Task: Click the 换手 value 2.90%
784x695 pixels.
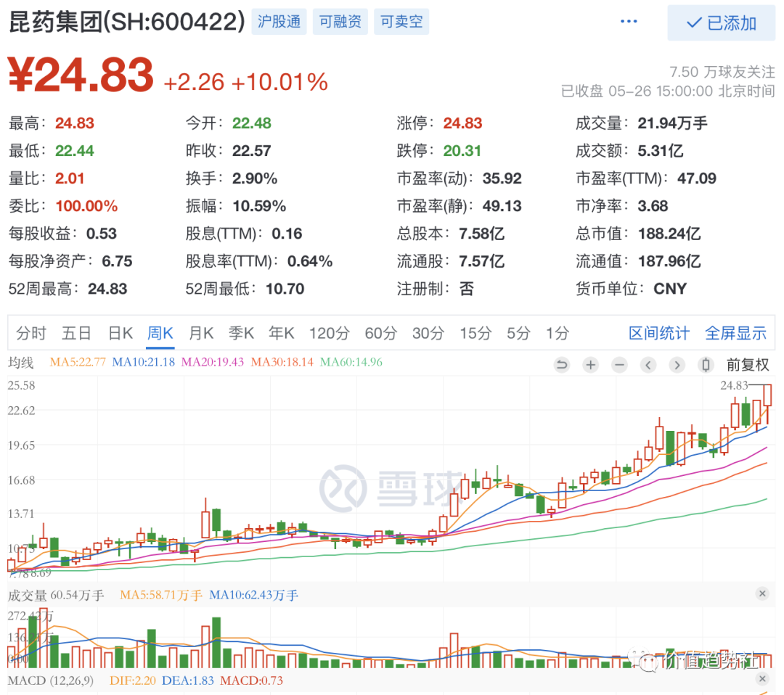Action: tap(255, 178)
